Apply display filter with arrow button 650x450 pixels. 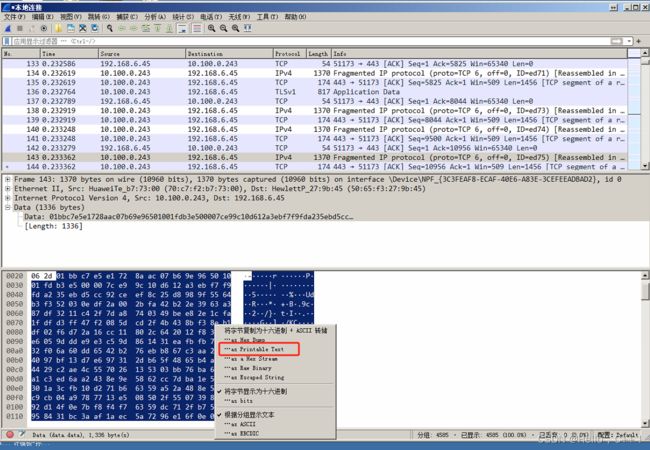click(617, 41)
